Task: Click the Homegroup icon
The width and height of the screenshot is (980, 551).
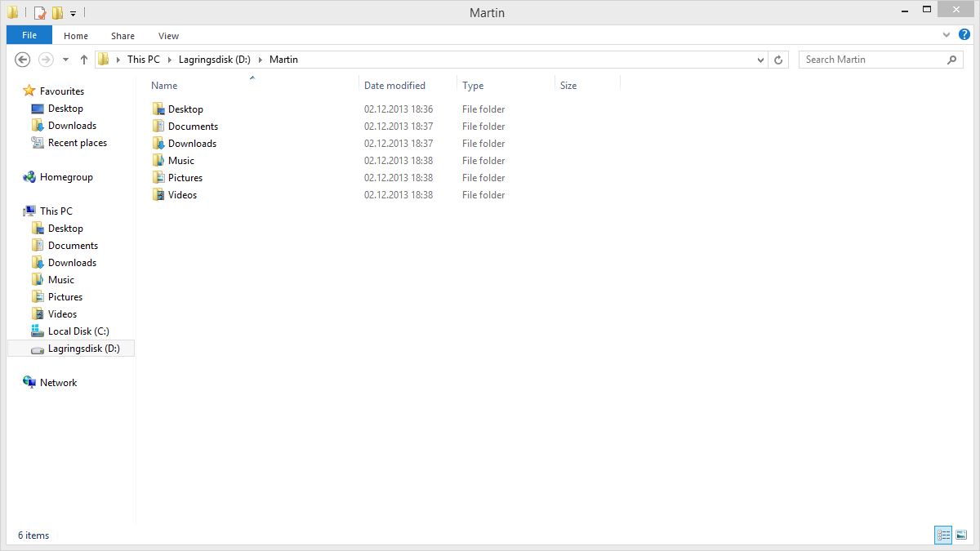Action: [x=29, y=177]
